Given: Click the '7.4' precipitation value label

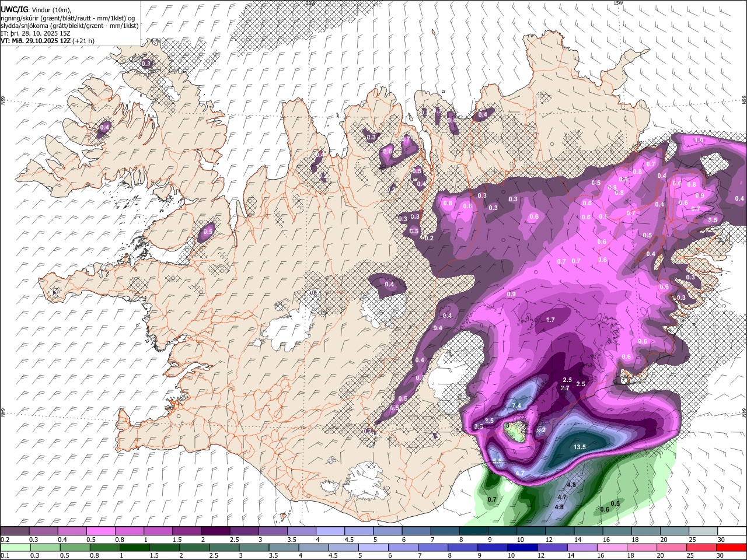Looking at the screenshot, I should (x=516, y=405).
